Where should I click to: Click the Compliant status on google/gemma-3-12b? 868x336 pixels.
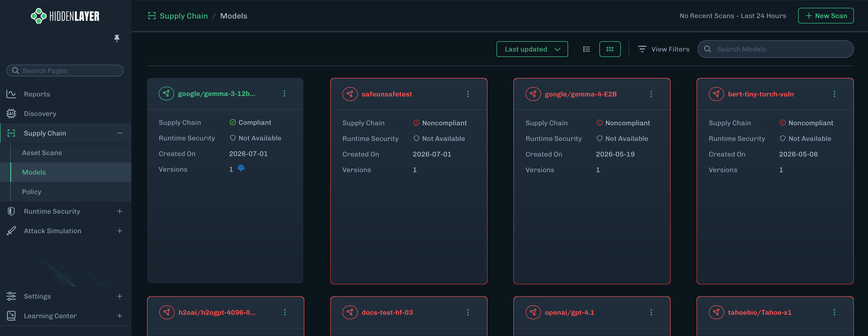[250, 122]
